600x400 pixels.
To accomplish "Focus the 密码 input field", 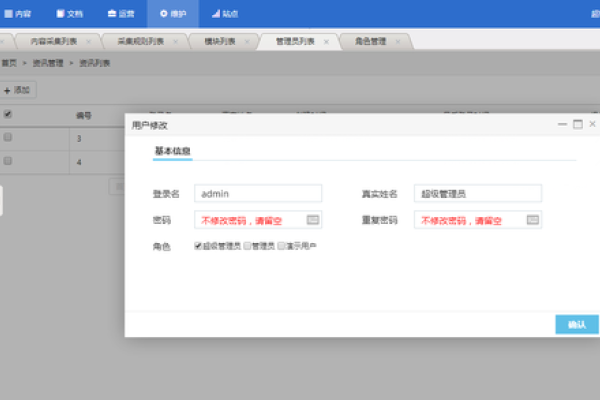I will coord(258,220).
